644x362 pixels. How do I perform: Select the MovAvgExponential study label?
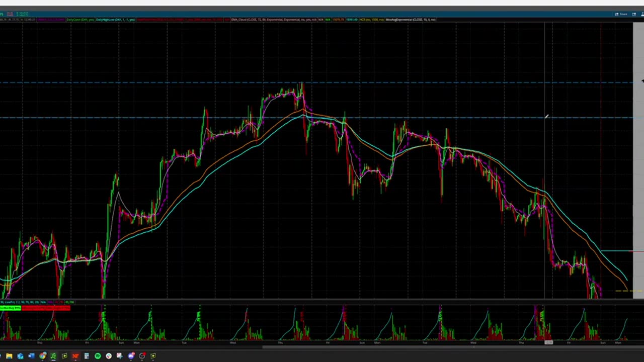411,20
